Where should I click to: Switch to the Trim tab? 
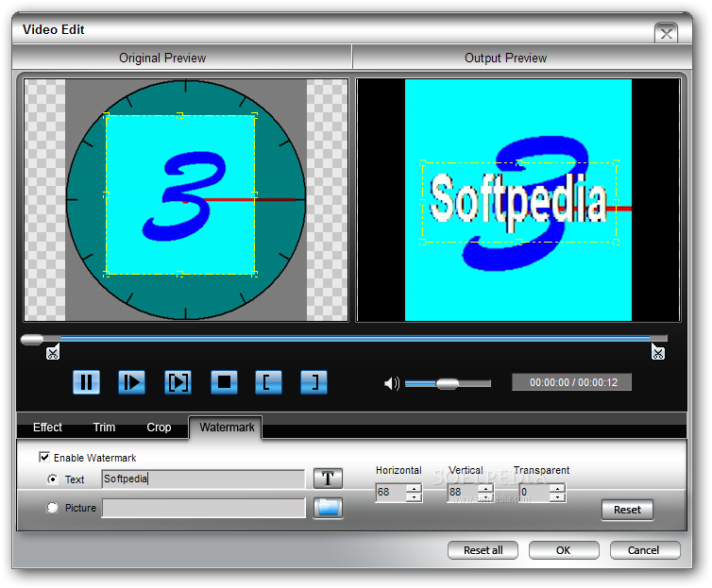[104, 428]
